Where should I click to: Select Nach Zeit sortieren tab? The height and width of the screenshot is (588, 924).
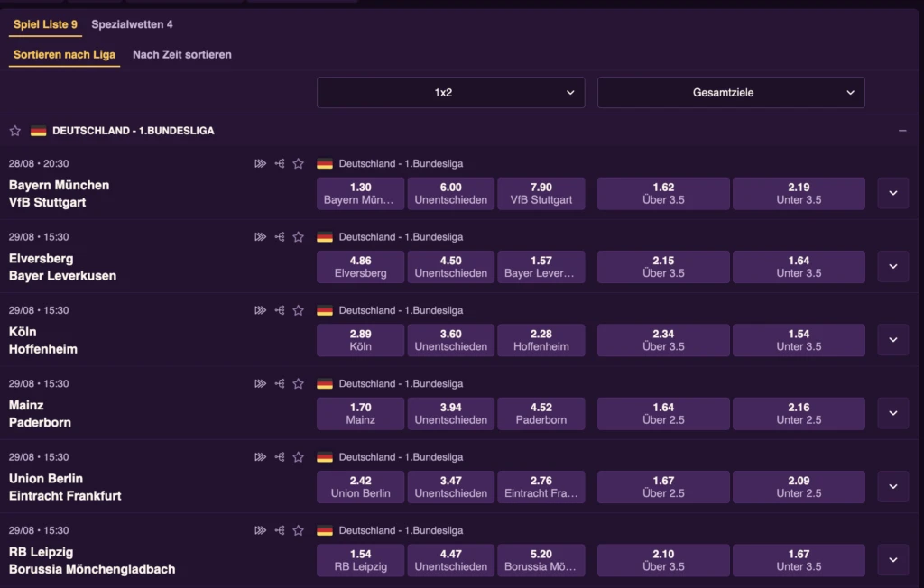[182, 55]
